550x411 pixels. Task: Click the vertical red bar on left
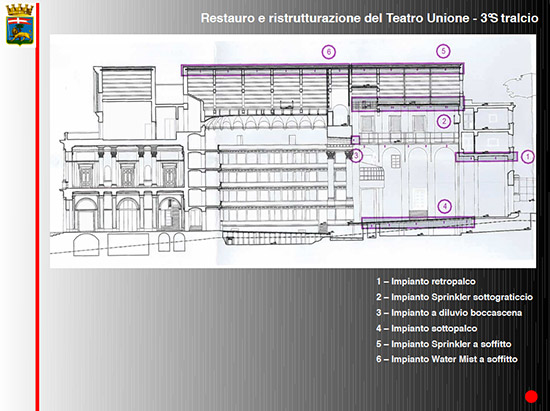pos(37,207)
